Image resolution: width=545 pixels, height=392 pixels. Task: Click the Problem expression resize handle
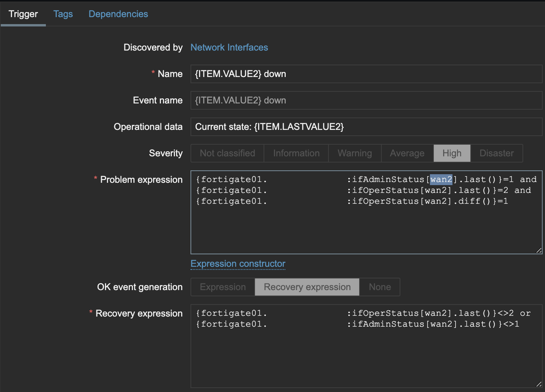point(539,251)
